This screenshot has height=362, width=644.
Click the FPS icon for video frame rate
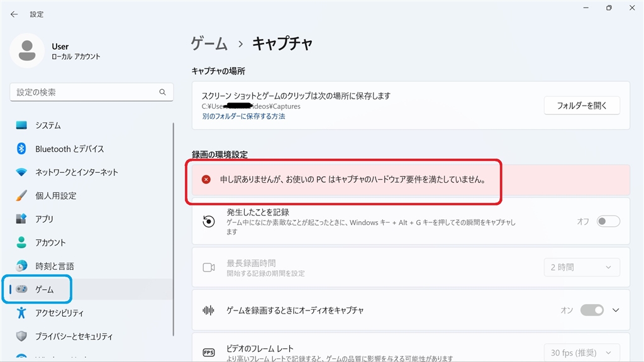coord(209,353)
